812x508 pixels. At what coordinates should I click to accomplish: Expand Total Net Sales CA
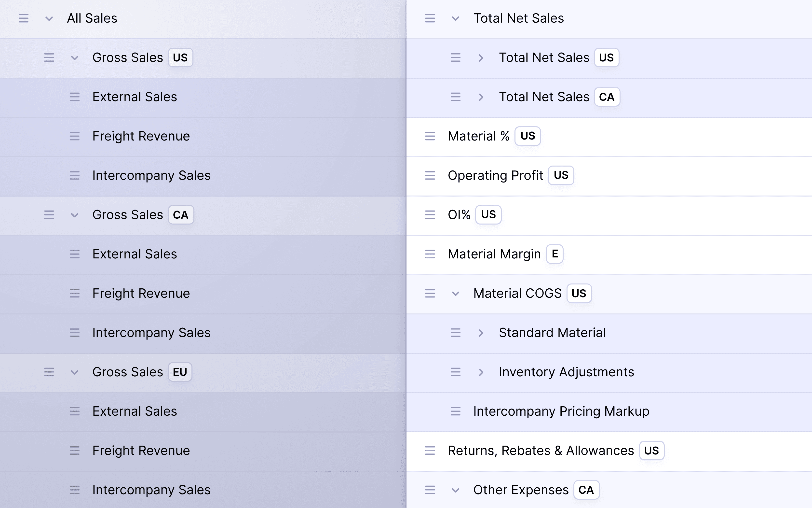tap(481, 97)
